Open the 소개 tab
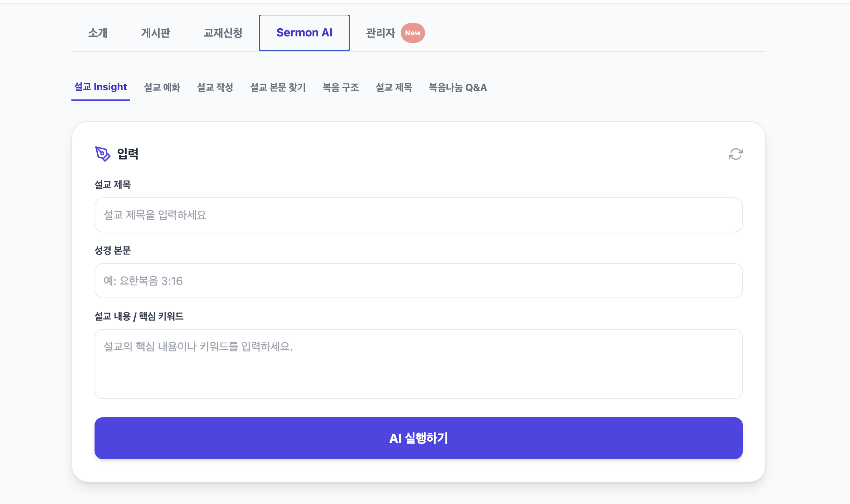 [x=98, y=33]
